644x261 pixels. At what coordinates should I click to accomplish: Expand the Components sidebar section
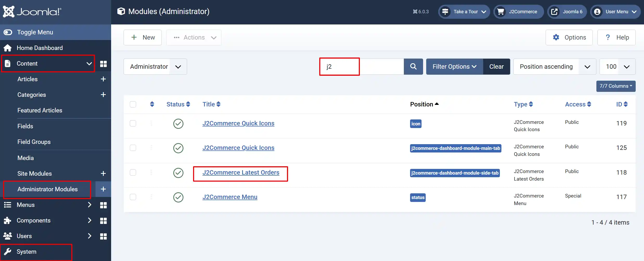click(90, 220)
